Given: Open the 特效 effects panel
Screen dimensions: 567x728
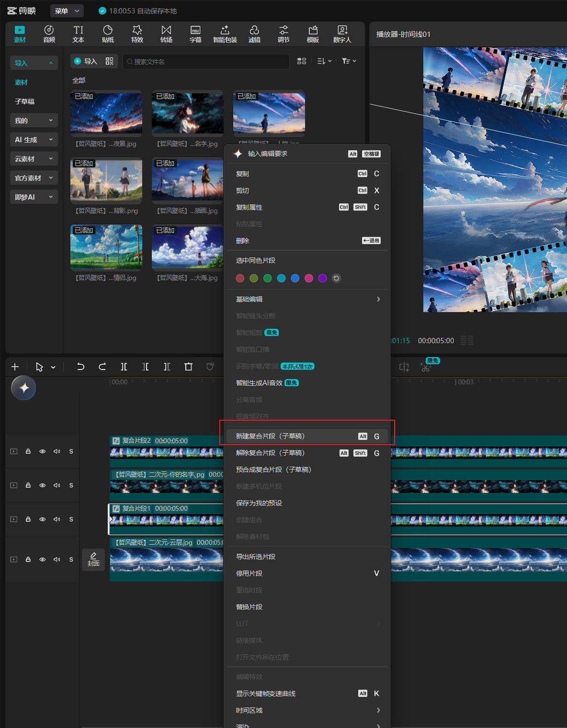Looking at the screenshot, I should 137,34.
